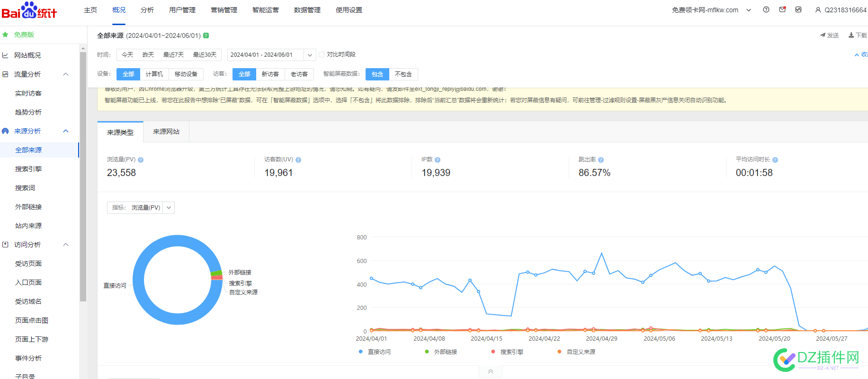The image size is (868, 379).
Task: Open the 用户管理 top menu
Action: click(x=182, y=10)
